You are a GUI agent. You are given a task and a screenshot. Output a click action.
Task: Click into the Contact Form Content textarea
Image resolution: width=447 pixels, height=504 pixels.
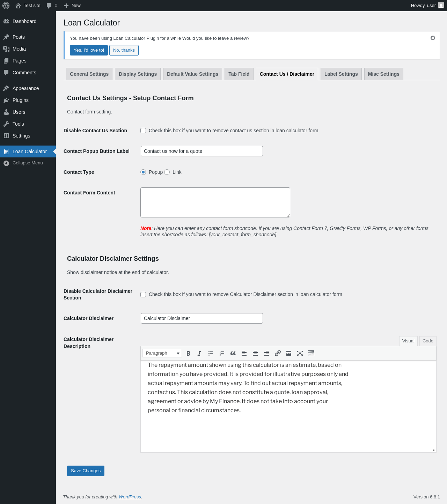(215, 202)
